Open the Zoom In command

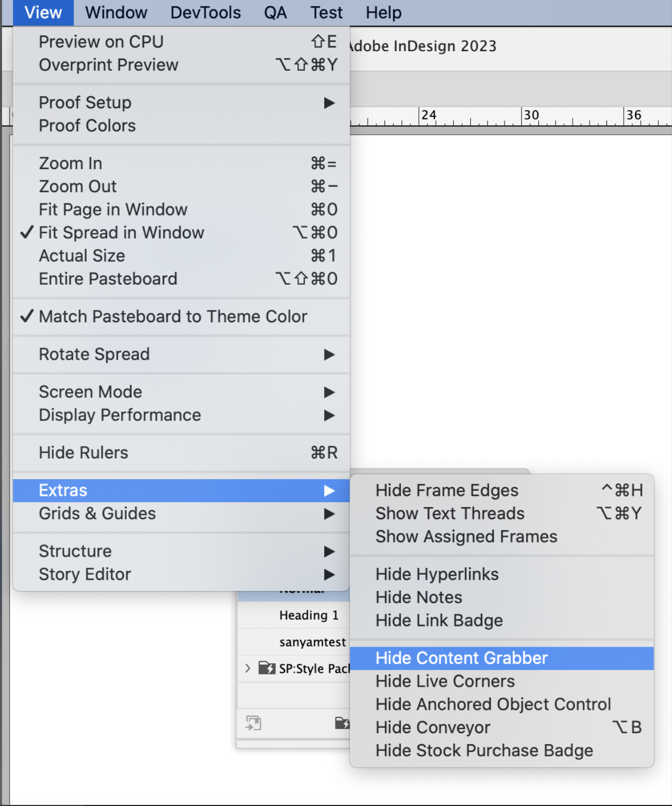(x=70, y=163)
